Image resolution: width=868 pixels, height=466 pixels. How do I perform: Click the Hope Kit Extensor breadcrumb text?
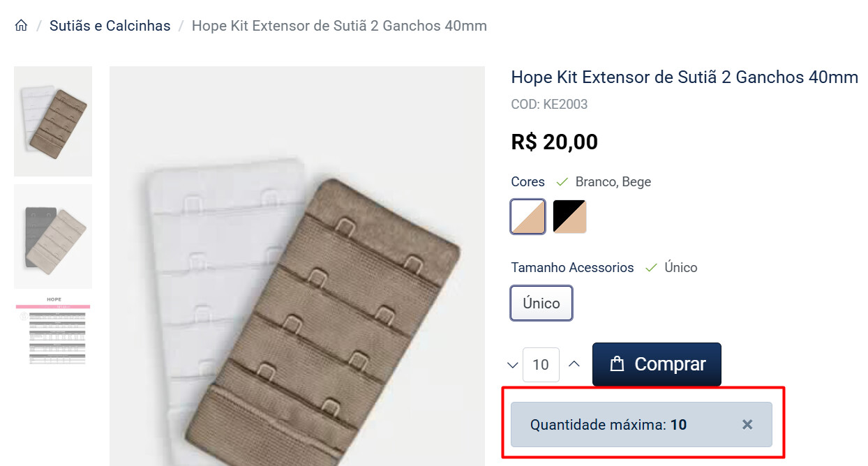pyautogui.click(x=339, y=26)
